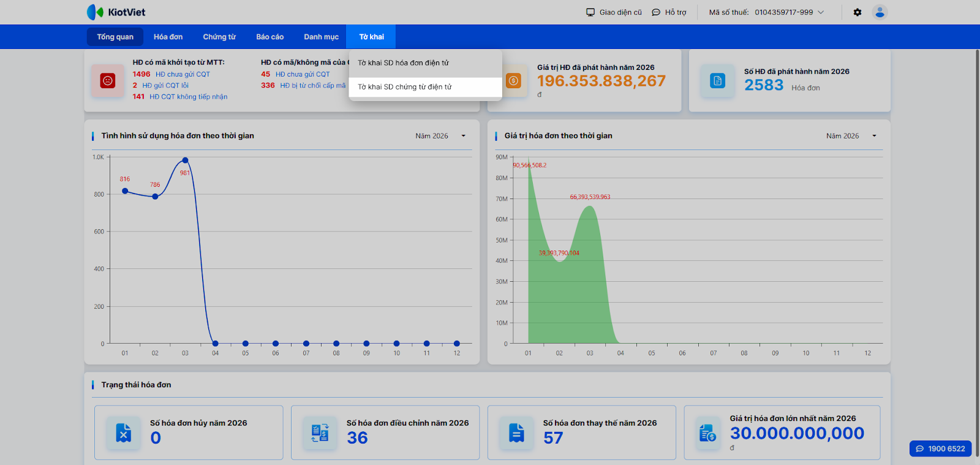980x465 pixels.
Task: Open the user profile avatar menu
Action: (880, 12)
